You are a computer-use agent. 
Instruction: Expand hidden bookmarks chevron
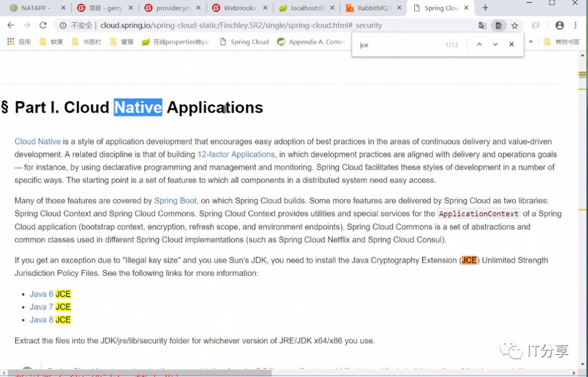531,41
